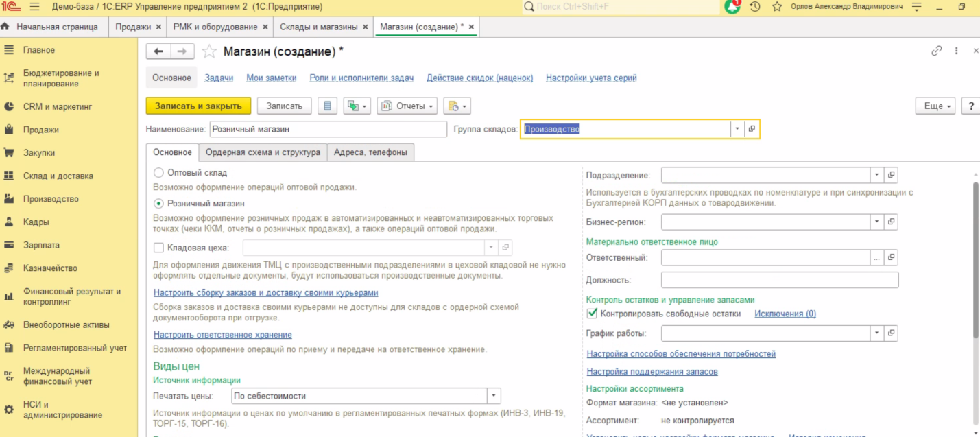
Task: Click the vertical scrollbar of the form
Action: click(x=976, y=261)
